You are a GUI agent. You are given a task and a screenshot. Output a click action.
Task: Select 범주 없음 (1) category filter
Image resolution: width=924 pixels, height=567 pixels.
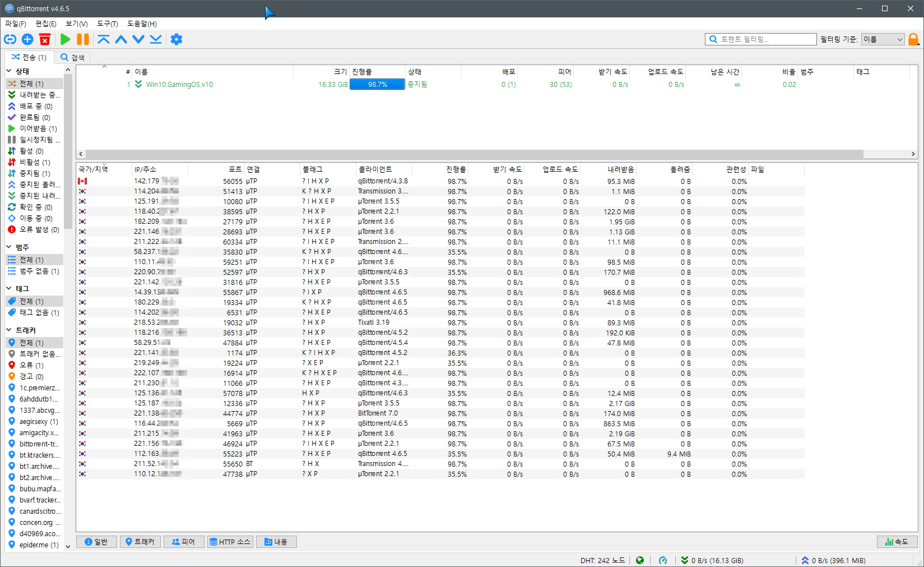pos(34,271)
